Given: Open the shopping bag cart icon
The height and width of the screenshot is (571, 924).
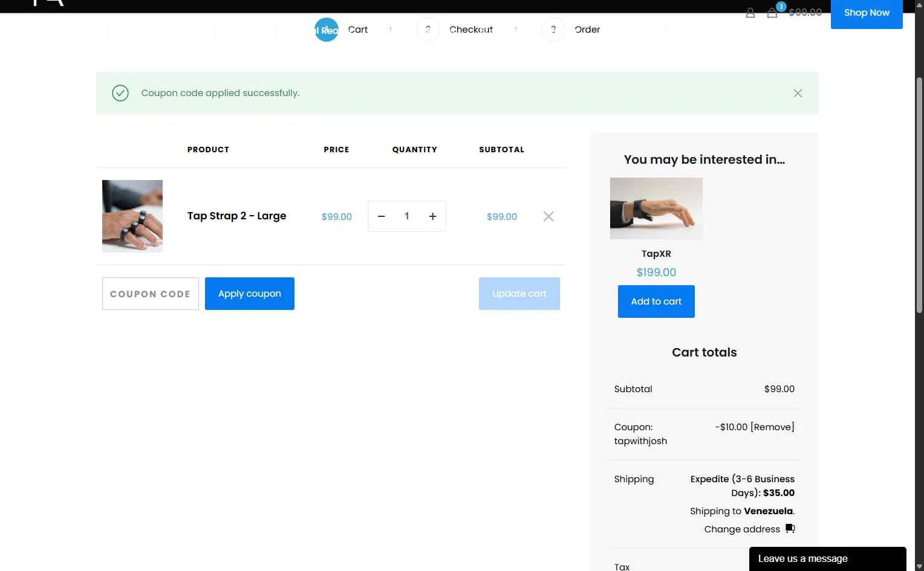Looking at the screenshot, I should click(772, 12).
